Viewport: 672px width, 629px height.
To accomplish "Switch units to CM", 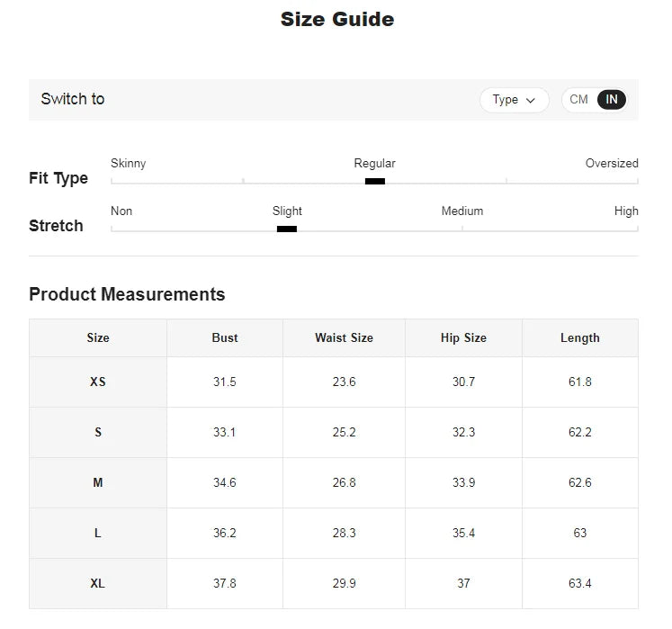I will (578, 100).
